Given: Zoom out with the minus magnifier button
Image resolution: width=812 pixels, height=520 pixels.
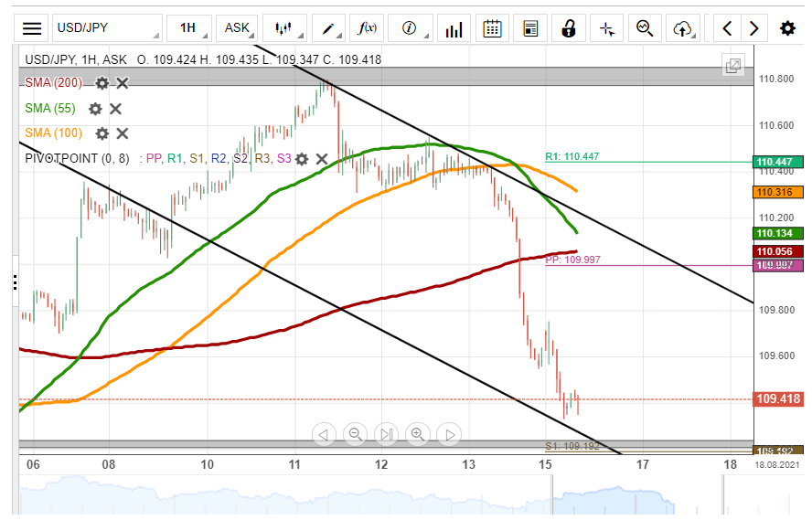Looking at the screenshot, I should click(x=356, y=434).
